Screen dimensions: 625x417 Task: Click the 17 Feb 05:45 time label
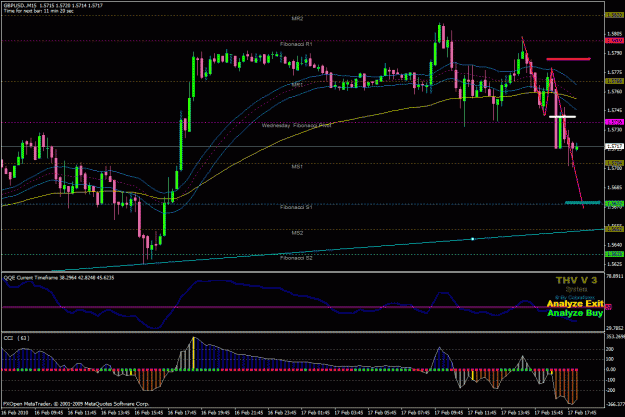click(x=382, y=413)
